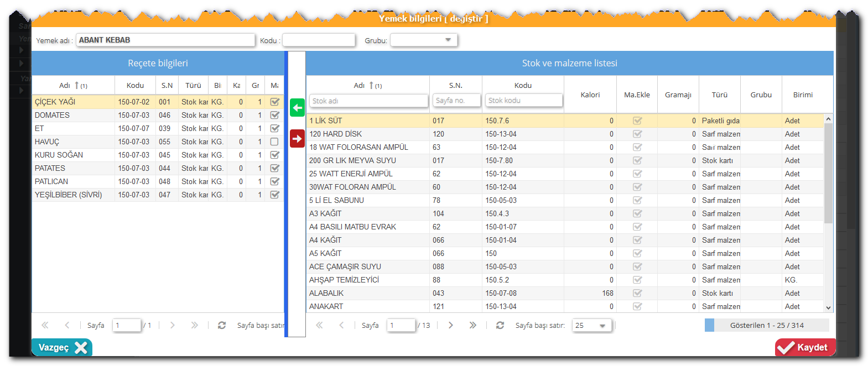Select 200 GR LIK MEYVA SUYU row

[x=565, y=160]
